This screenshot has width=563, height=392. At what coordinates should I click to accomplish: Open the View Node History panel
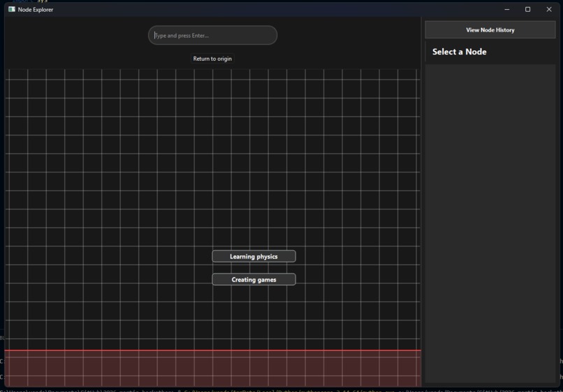[x=490, y=30]
